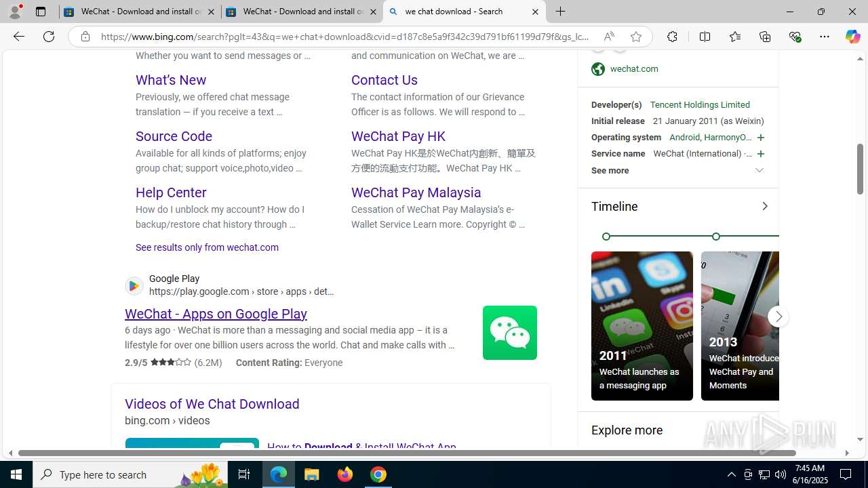Open Windows Start menu
This screenshot has height=488, width=868.
point(16,474)
